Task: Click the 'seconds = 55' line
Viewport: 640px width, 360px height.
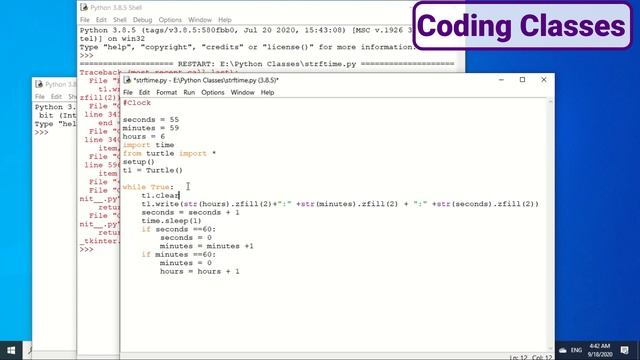Action: click(151, 120)
